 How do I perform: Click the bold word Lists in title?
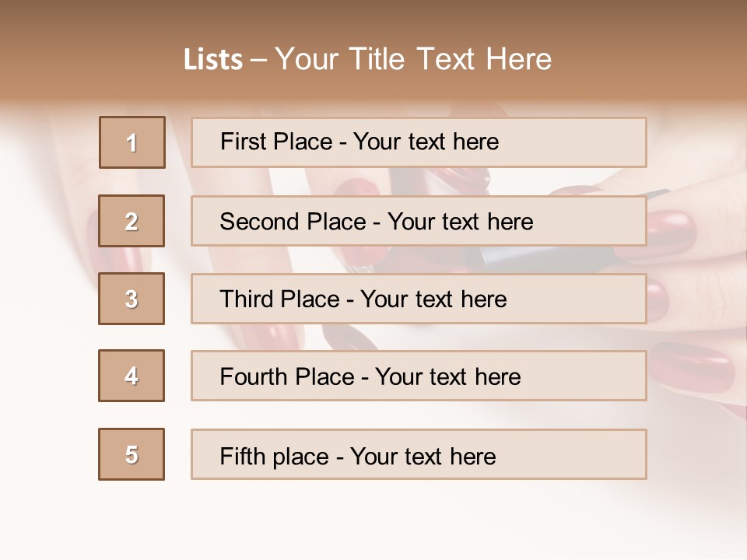pos(212,60)
